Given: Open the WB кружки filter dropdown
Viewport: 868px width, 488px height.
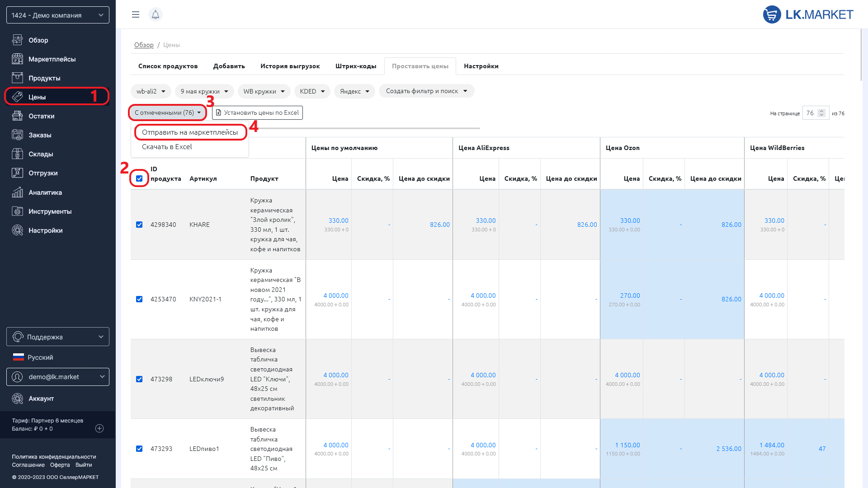Looking at the screenshot, I should point(264,91).
